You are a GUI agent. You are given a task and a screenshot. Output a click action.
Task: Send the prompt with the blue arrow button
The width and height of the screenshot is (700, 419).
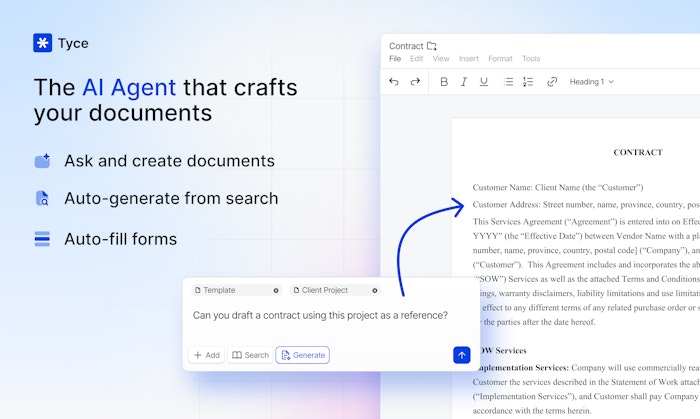point(462,355)
